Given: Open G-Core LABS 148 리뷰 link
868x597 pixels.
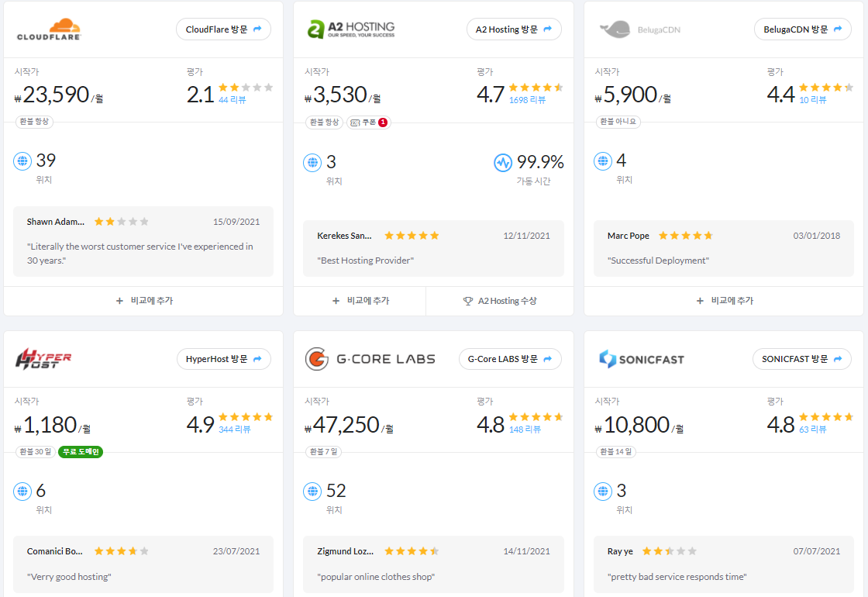Looking at the screenshot, I should (525, 430).
